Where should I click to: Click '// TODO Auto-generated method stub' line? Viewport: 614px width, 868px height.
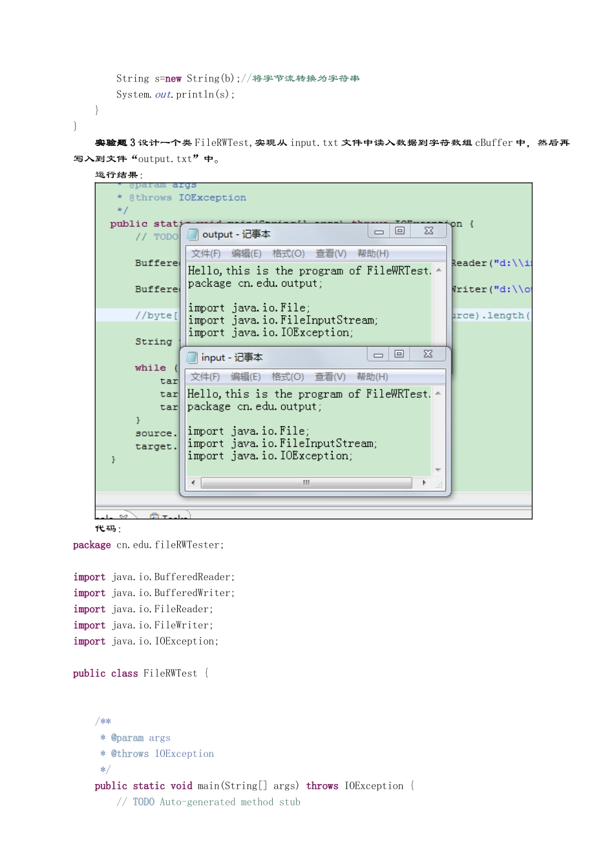(x=208, y=802)
